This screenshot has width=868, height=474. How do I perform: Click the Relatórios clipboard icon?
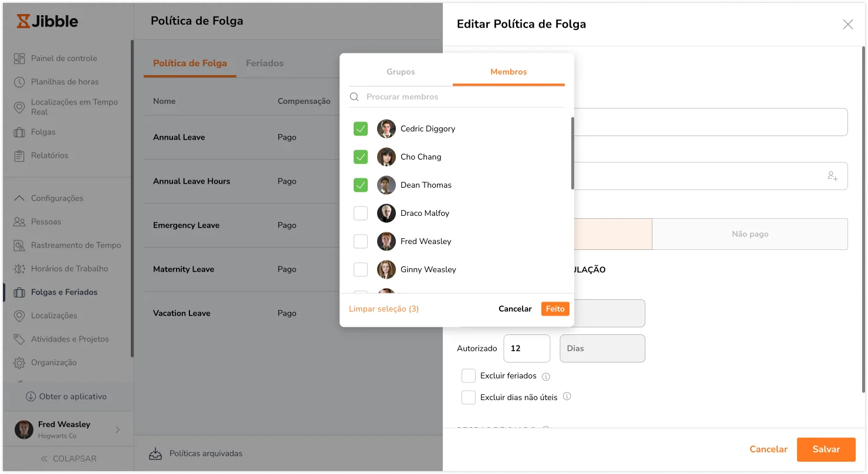tap(19, 155)
